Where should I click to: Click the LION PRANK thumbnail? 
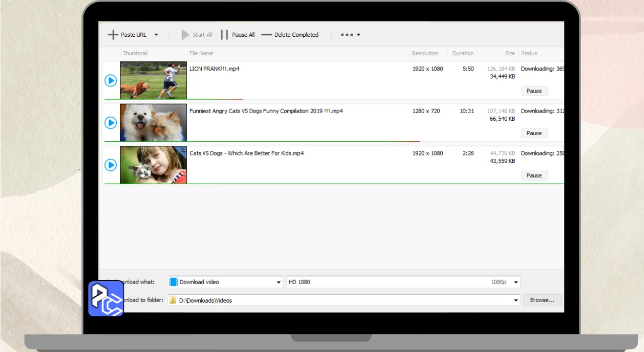(x=153, y=80)
